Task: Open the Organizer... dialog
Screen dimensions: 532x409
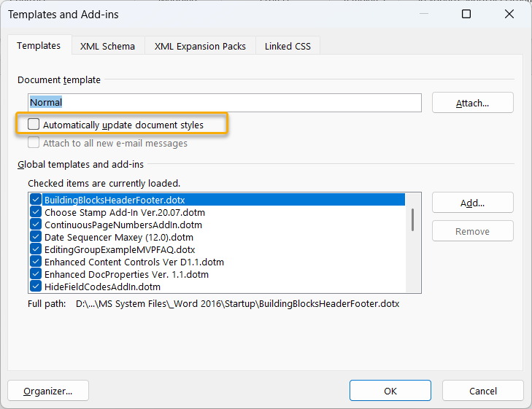Action: (48, 391)
